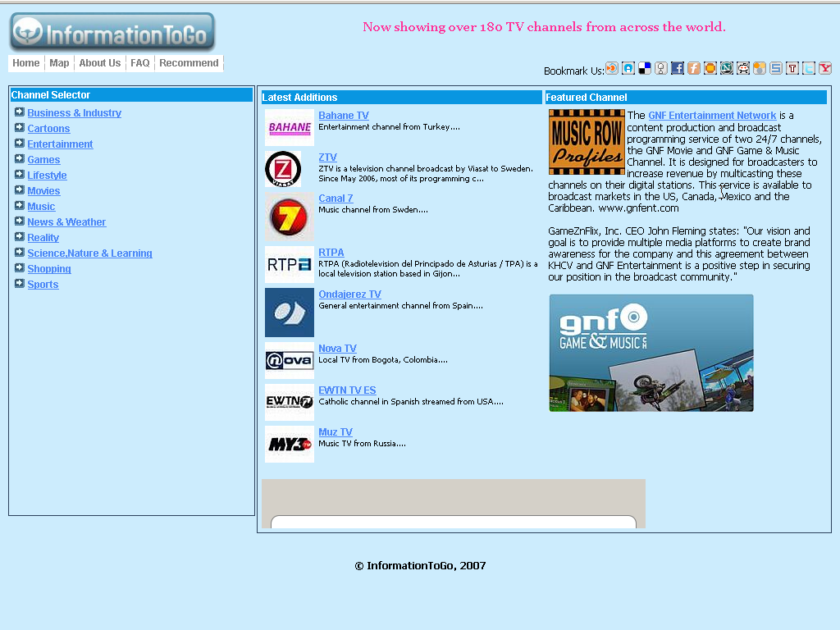Open the GNF Entertainment Network link

point(713,115)
